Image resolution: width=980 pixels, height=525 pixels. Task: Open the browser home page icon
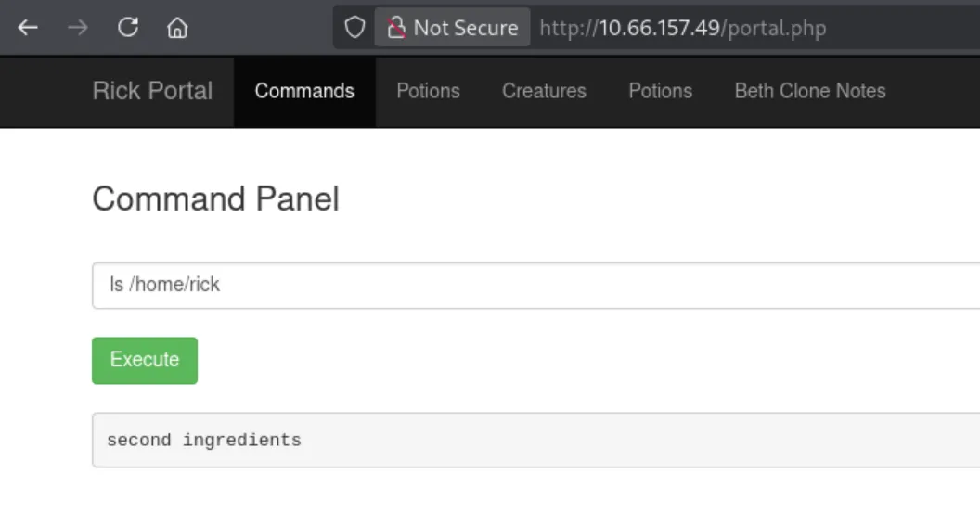tap(177, 28)
